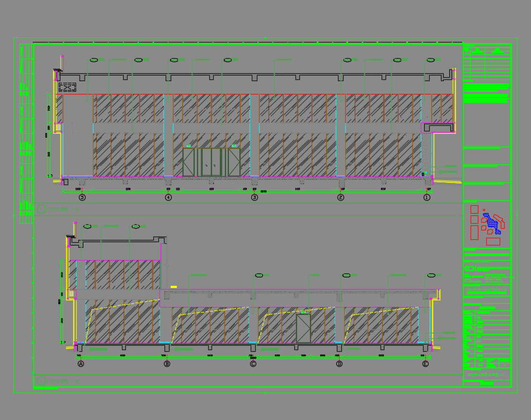Image resolution: width=531 pixels, height=420 pixels.
Task: Select the red-and-blue site key plan thumbnail
Action: (x=487, y=225)
